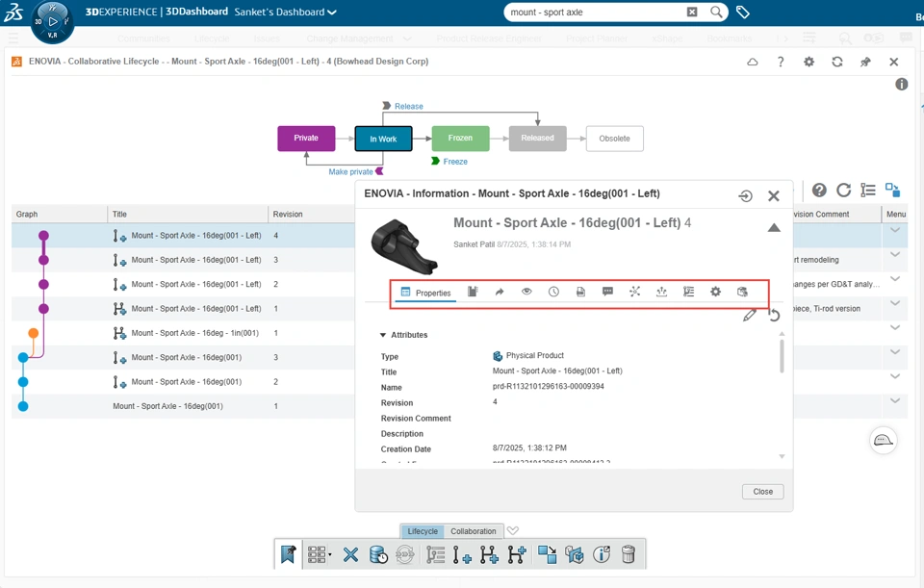Open the relations network tab in information panel
Viewport: 924px width, 588px height.
point(634,292)
